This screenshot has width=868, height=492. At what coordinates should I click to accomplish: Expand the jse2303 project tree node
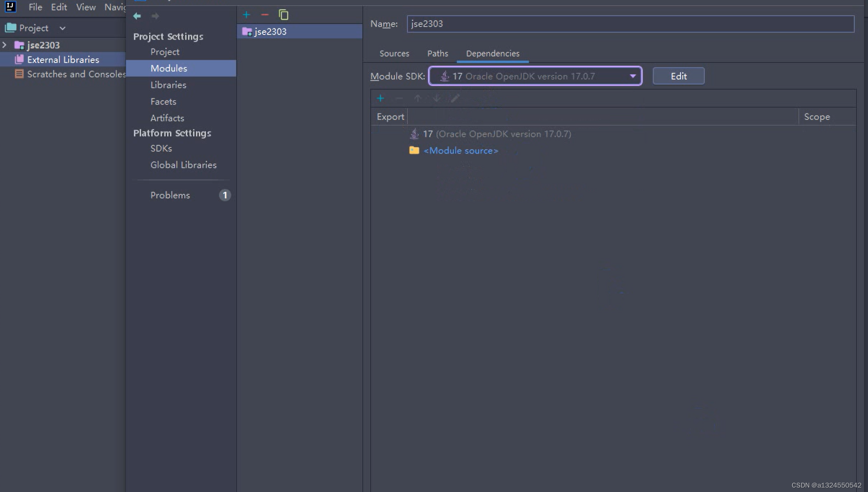(5, 45)
